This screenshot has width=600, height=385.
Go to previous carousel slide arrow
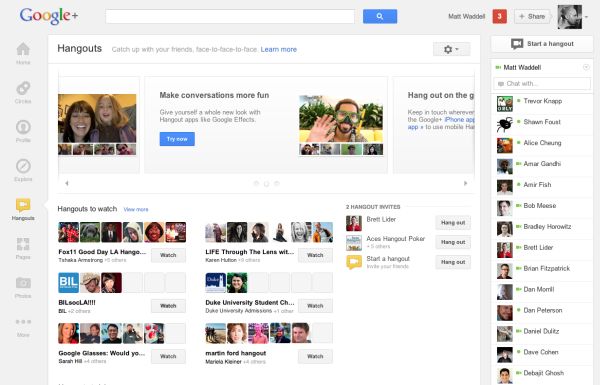(67, 183)
